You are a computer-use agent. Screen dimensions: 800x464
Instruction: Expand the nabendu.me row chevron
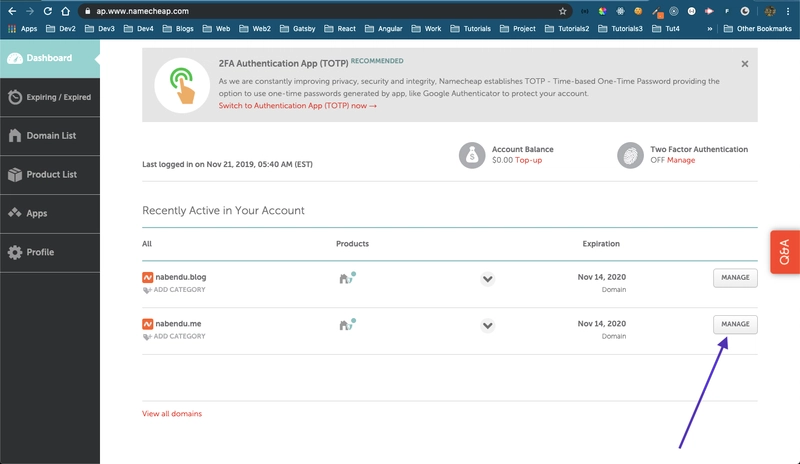coord(487,326)
